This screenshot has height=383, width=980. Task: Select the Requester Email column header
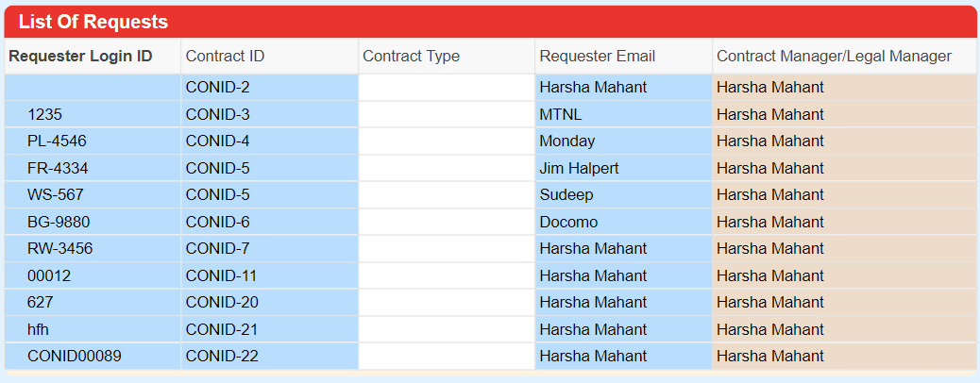coord(623,57)
